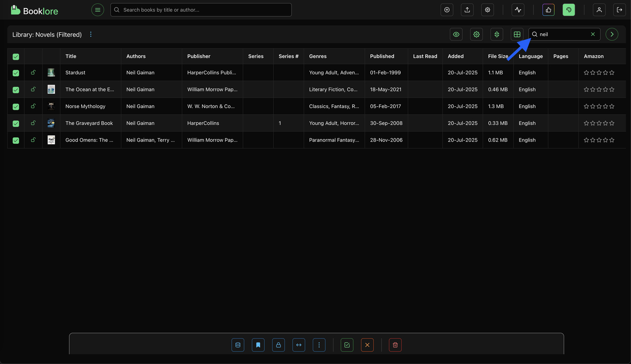Image resolution: width=631 pixels, height=364 pixels.
Task: Click the bookmark icon in bottom toolbar
Action: click(258, 345)
